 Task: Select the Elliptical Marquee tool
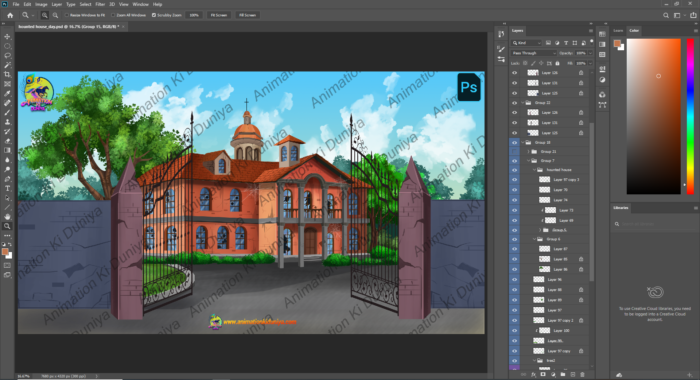7,46
